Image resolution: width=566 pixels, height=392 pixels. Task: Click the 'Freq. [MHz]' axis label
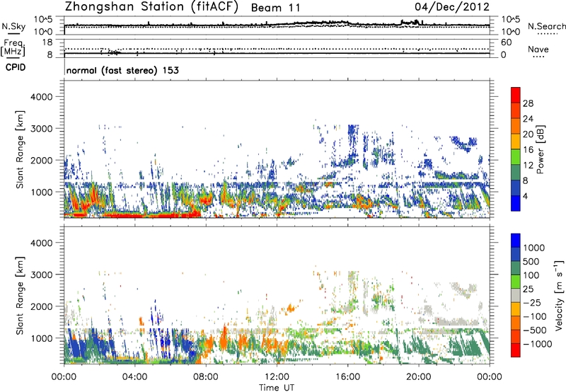[13, 47]
